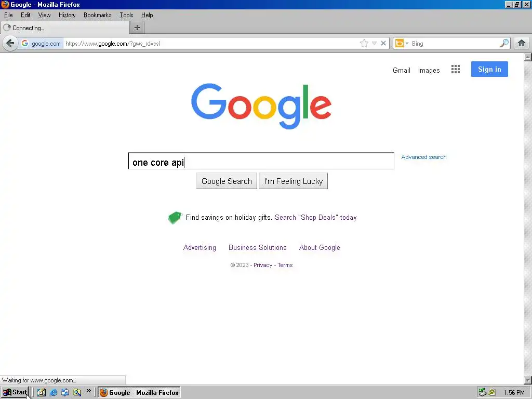
Task: Open the History menu
Action: [x=67, y=15]
